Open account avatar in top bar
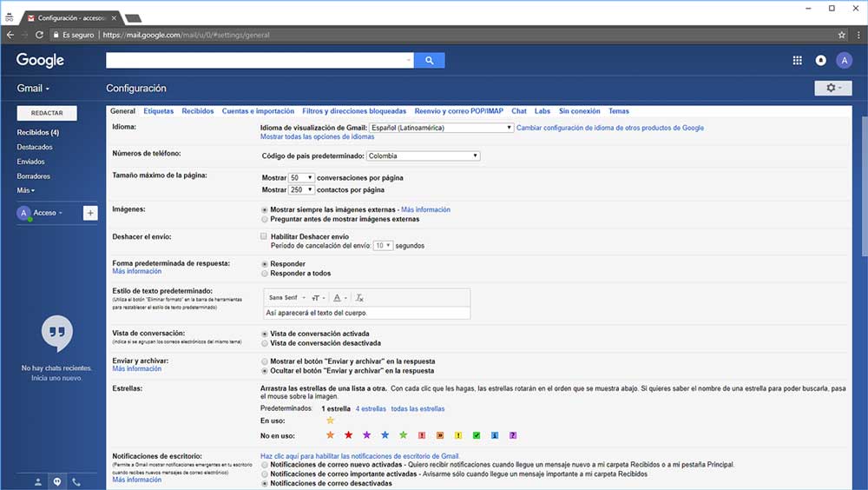The width and height of the screenshot is (868, 490). [844, 61]
